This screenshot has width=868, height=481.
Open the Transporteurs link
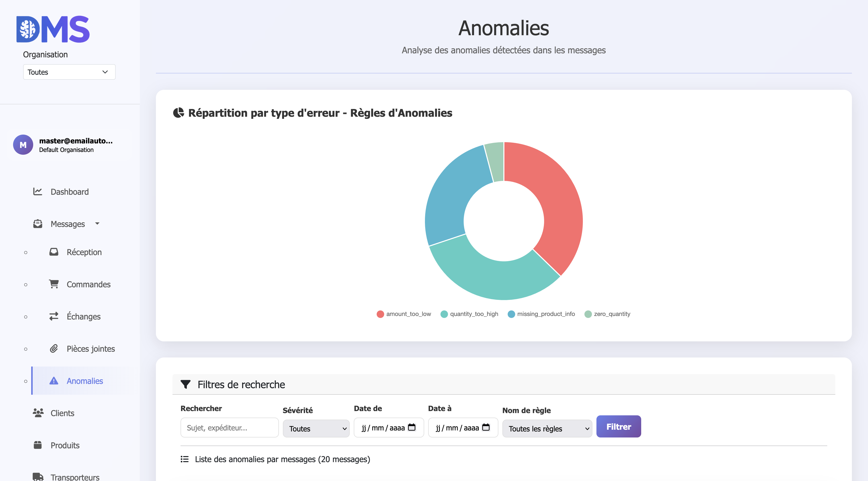[74, 477]
